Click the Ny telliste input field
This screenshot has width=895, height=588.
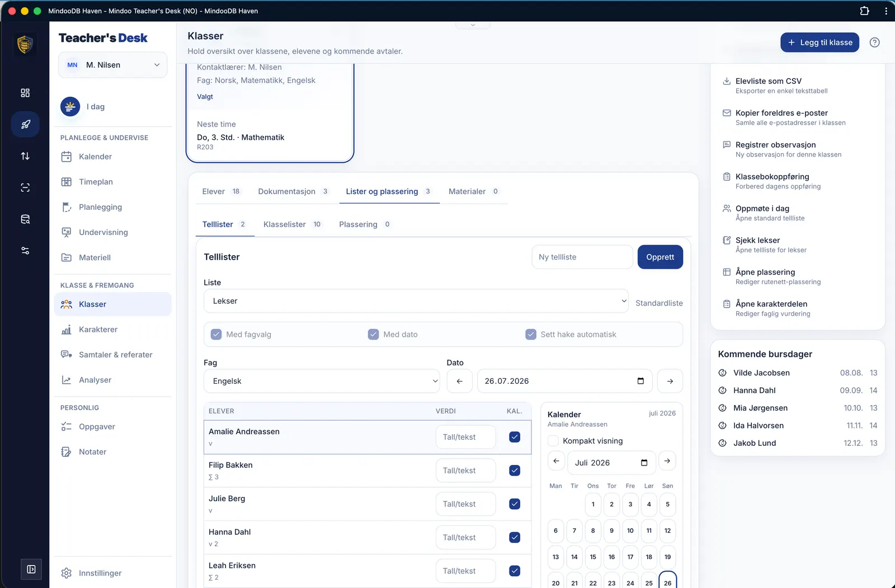(x=582, y=257)
